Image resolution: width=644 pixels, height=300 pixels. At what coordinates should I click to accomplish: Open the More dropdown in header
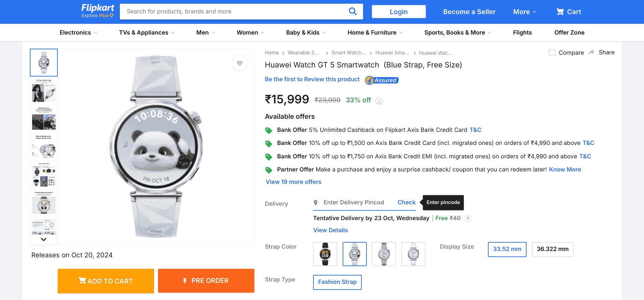525,12
